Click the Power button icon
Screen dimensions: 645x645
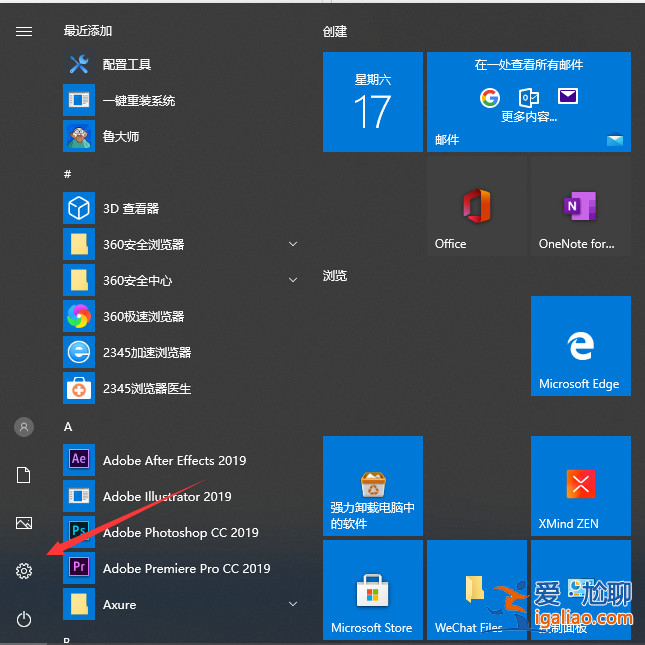[x=24, y=619]
